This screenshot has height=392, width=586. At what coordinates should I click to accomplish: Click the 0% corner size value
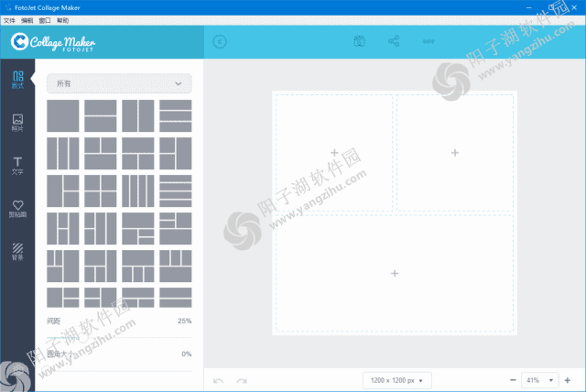coord(187,354)
